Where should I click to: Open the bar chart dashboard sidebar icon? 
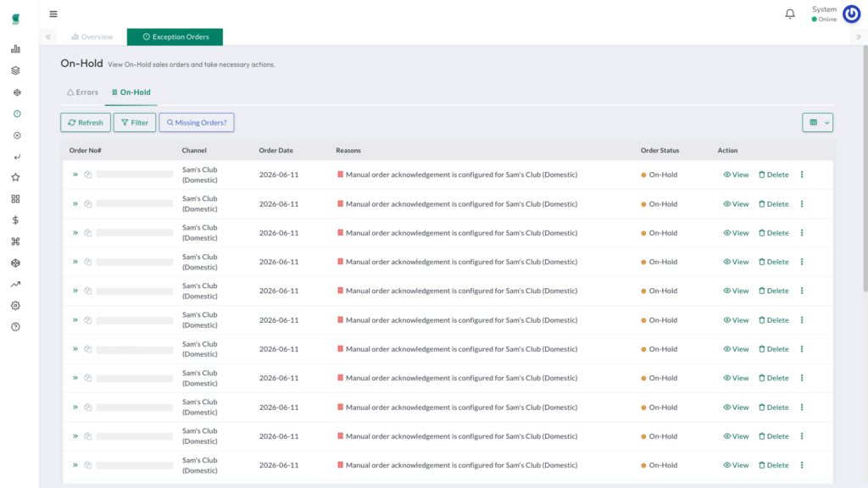tap(15, 49)
